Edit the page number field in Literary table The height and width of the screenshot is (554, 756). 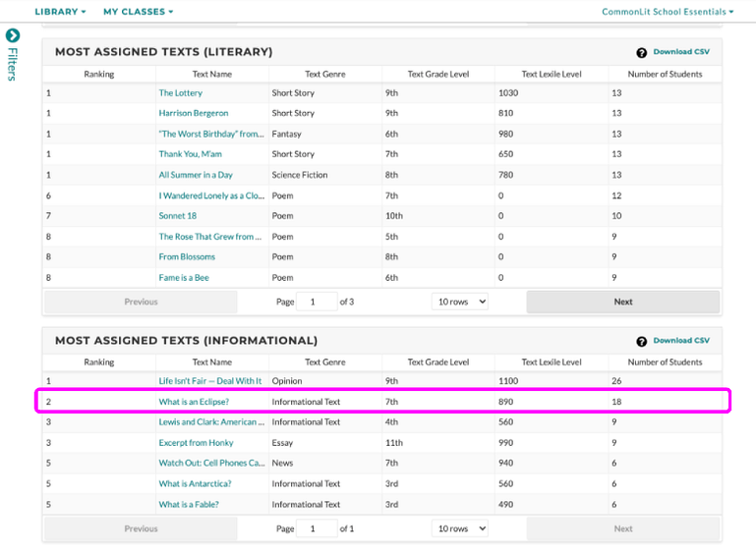pos(317,302)
